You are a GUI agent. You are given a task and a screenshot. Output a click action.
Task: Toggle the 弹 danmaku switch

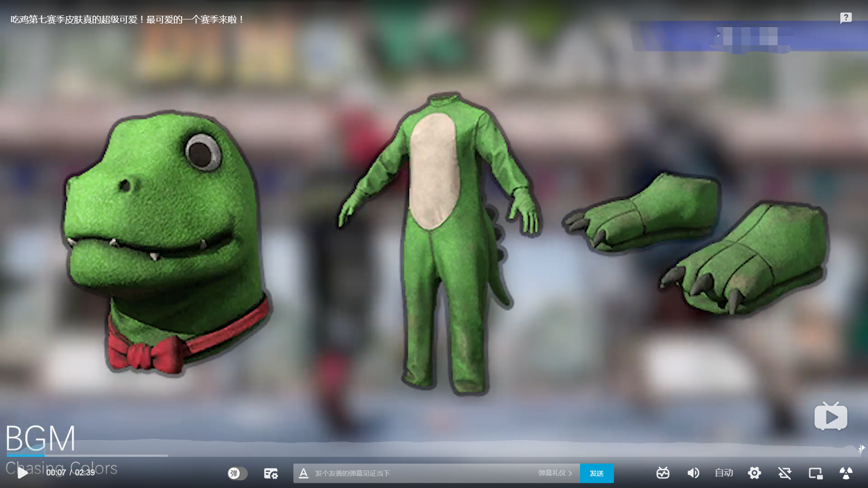click(237, 474)
